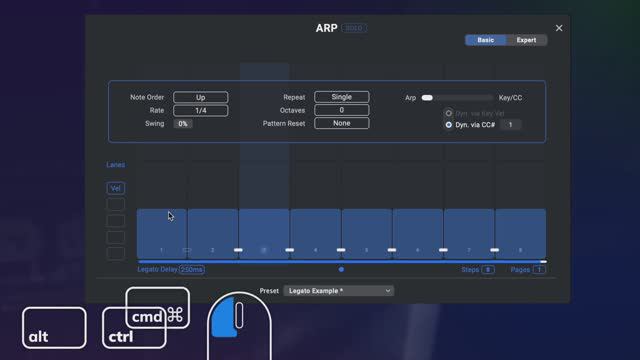Click the Lanes label

click(x=116, y=165)
